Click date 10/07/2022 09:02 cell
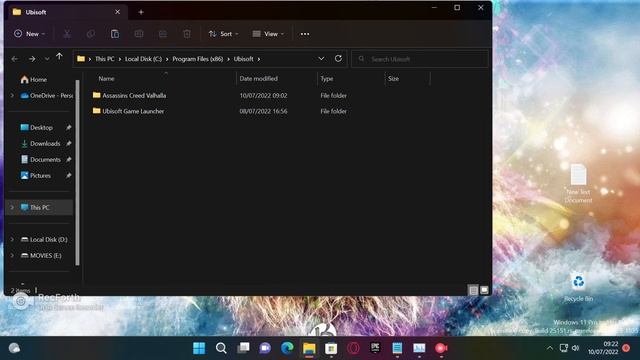The width and height of the screenshot is (640, 360). click(x=263, y=96)
